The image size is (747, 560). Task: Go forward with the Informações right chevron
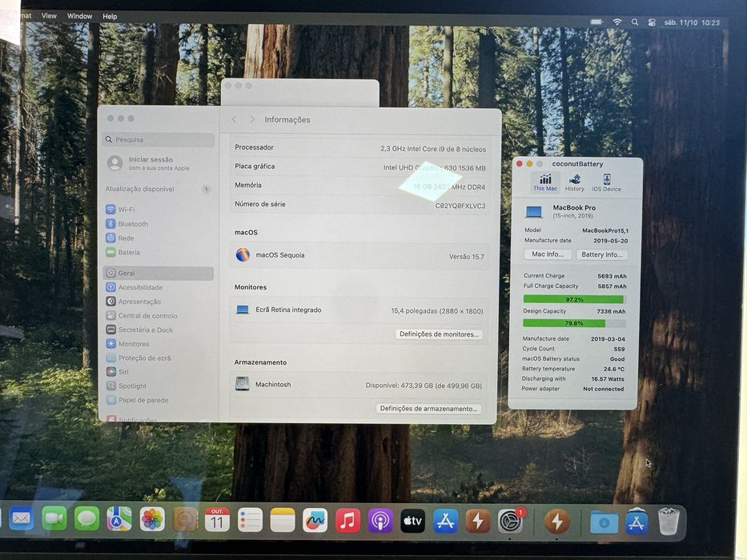(252, 119)
